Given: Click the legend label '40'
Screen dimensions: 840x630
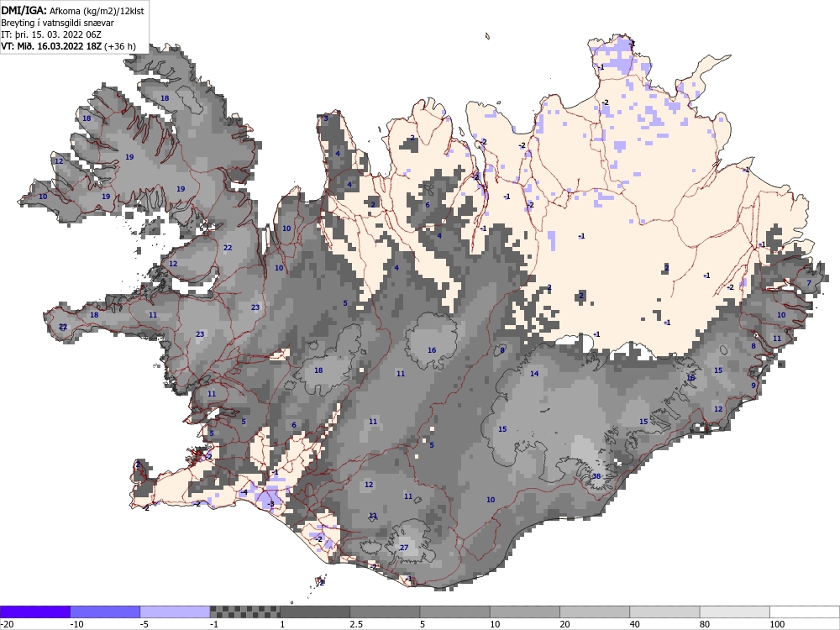Looking at the screenshot, I should [x=635, y=624].
